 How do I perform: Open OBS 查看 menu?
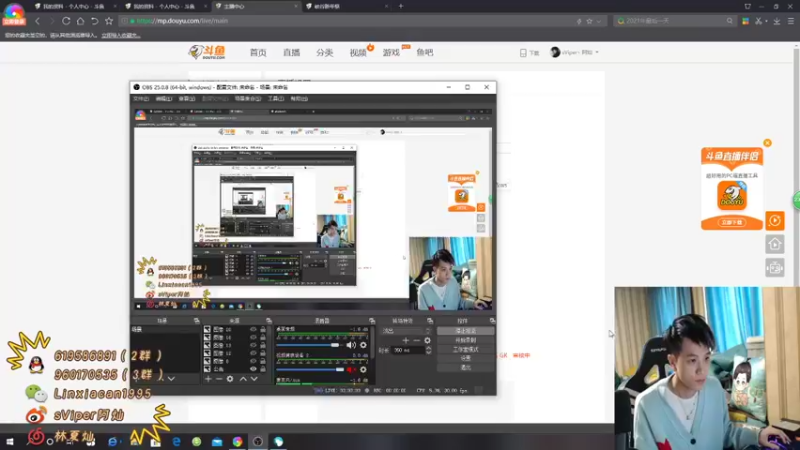pos(187,98)
